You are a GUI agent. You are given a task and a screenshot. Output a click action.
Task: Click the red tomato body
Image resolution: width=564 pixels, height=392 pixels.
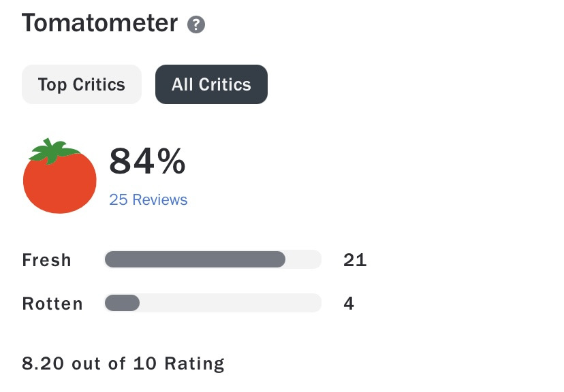pos(60,184)
